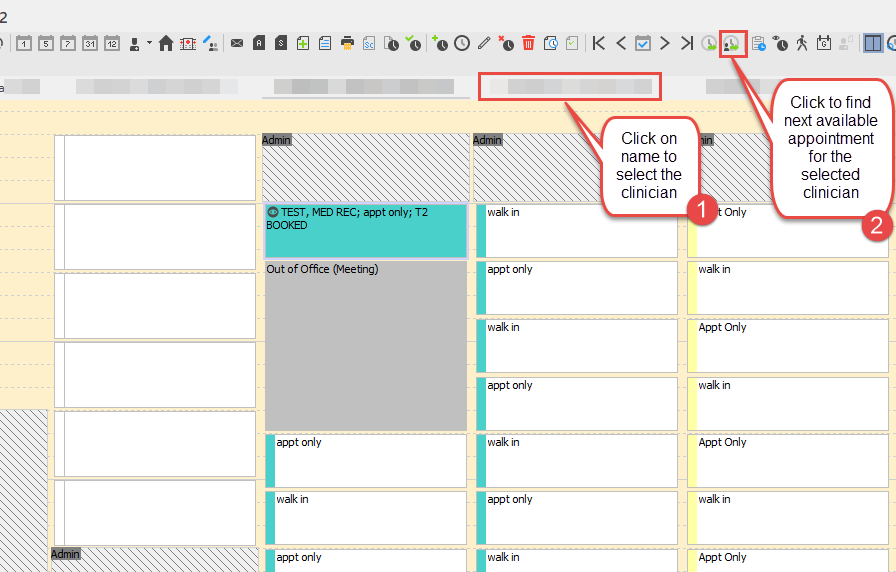Select clinician name header above TEST, MED REC
The width and height of the screenshot is (896, 572).
(365, 87)
